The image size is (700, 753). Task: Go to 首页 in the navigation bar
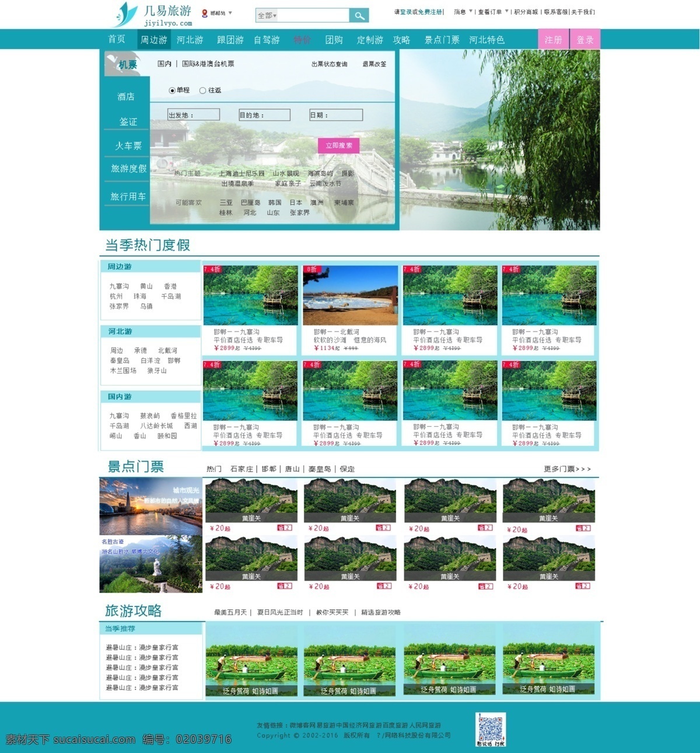tap(117, 39)
